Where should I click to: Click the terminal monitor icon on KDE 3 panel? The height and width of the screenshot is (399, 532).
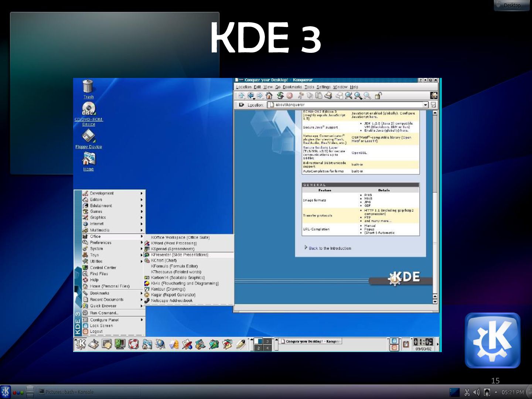coord(120,344)
